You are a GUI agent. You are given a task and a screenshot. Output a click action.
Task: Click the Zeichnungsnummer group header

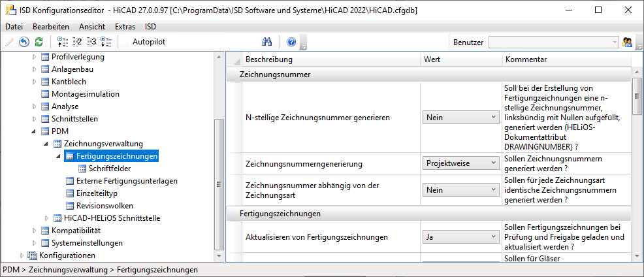[x=428, y=74]
